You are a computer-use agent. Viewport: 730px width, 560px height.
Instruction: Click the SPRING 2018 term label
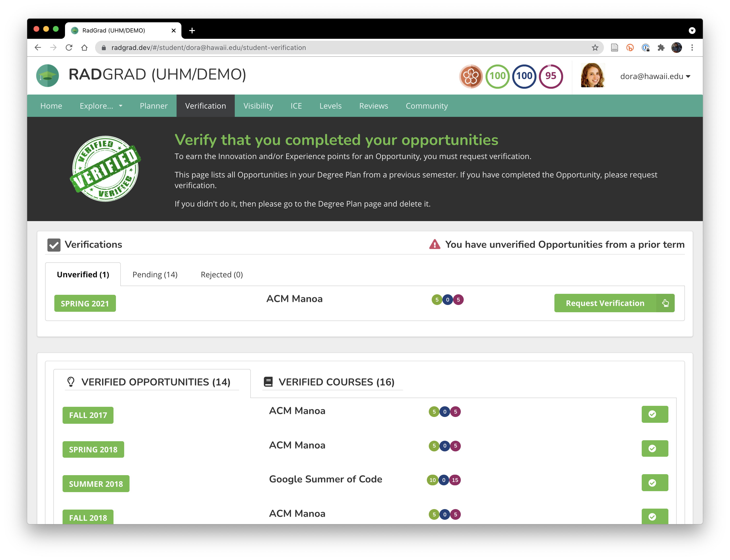(x=93, y=450)
